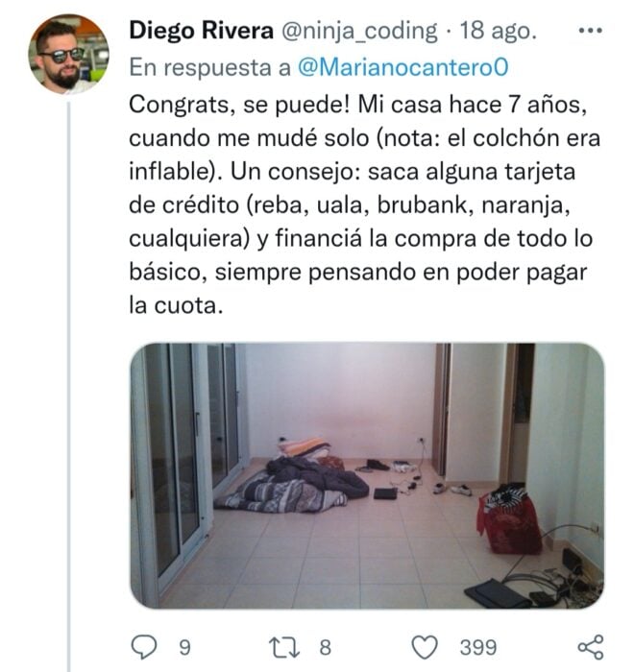
Task: Click the reply speech bubble icon
Action: pyautogui.click(x=144, y=647)
